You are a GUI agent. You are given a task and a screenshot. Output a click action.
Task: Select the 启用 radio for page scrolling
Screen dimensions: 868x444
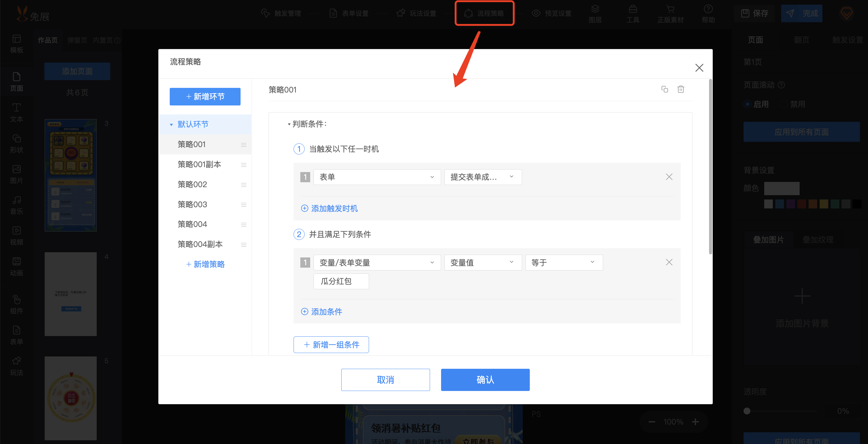(x=747, y=104)
